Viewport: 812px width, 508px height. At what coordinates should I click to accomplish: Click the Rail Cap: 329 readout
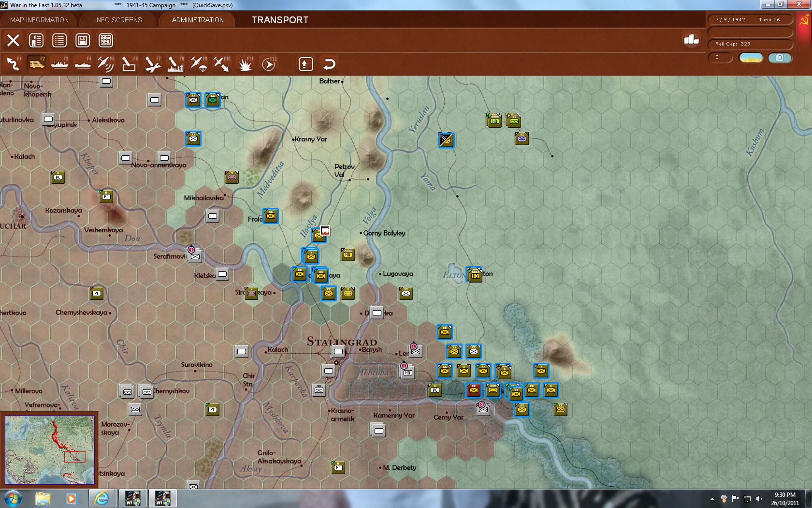(733, 44)
